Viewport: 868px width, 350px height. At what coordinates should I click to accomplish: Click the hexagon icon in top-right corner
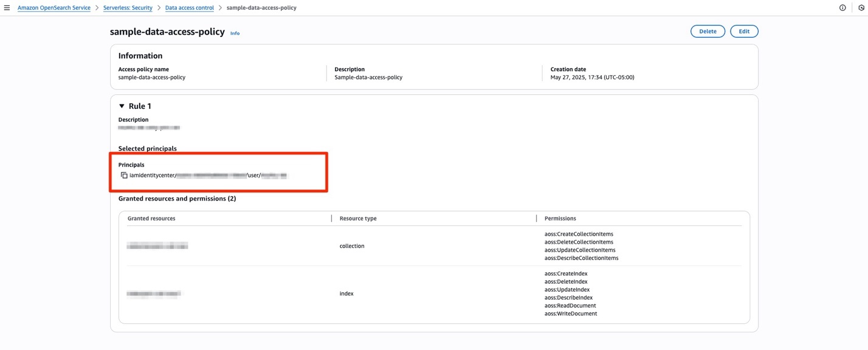[x=861, y=8]
